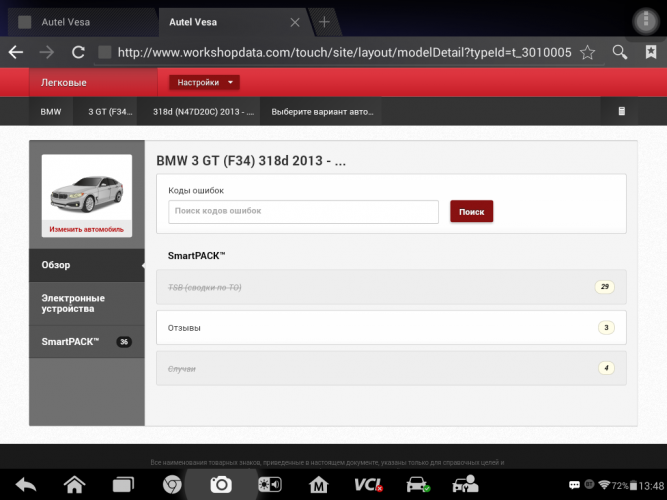
Task: Tap the Wi-Fi status icon
Action: [x=604, y=485]
